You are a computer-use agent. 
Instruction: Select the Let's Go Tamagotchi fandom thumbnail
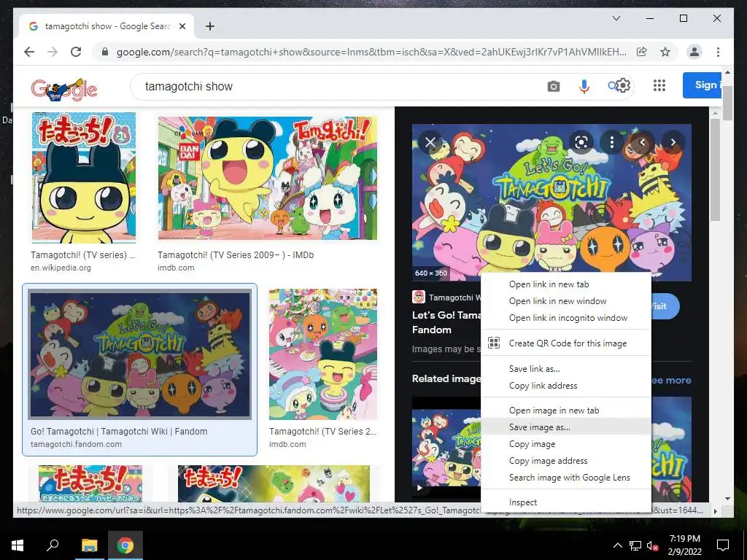[139, 354]
